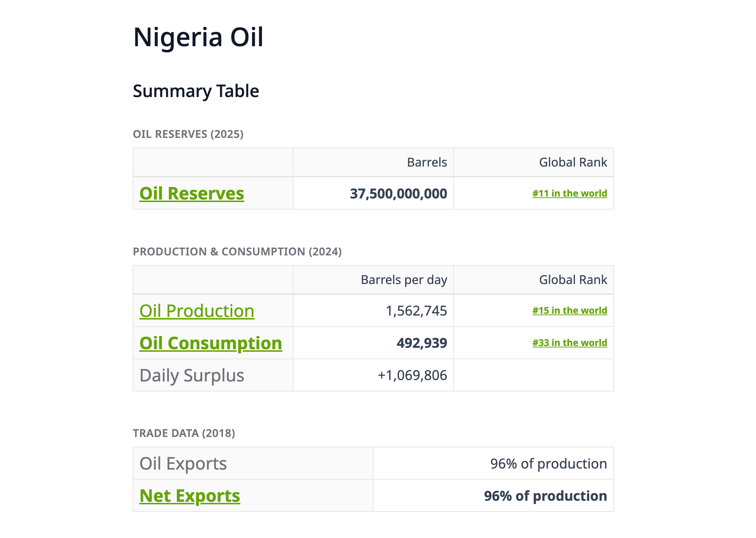Viewport: 756px width, 538px height.
Task: Click the 492,939 consumption figure
Action: (422, 343)
